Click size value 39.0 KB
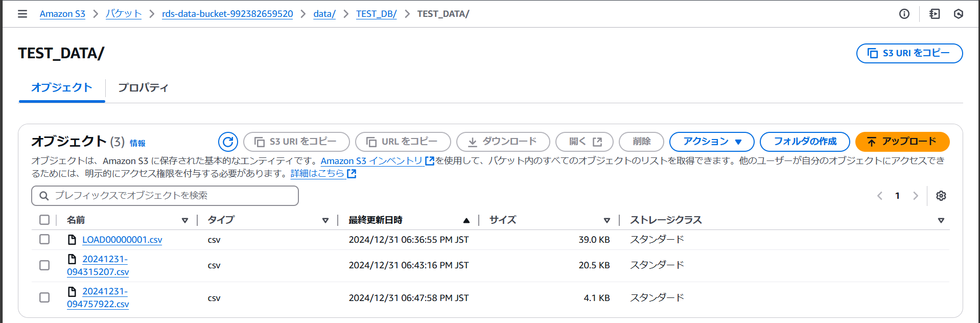Screen dimensions: 980x323 click(594, 240)
